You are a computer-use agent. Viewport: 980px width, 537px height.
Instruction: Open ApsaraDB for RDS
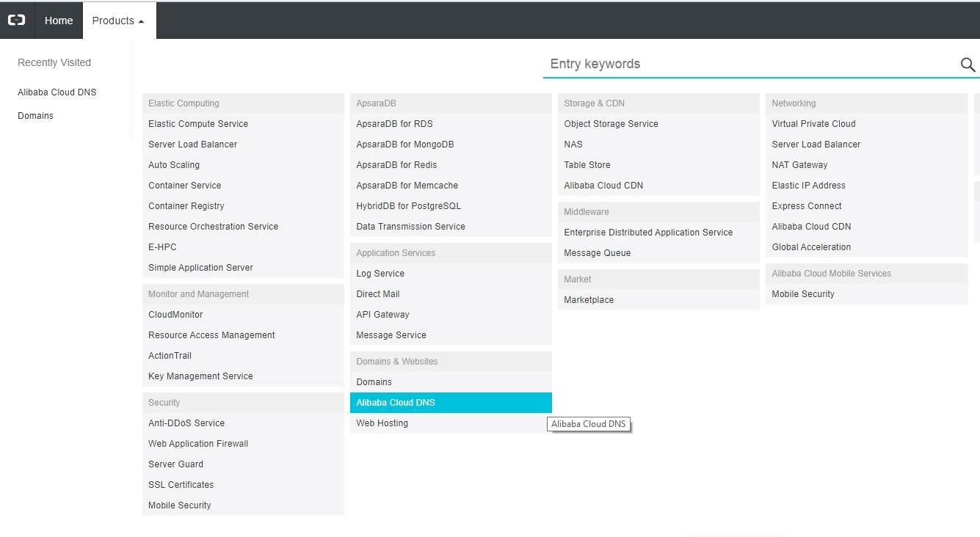(x=451, y=124)
